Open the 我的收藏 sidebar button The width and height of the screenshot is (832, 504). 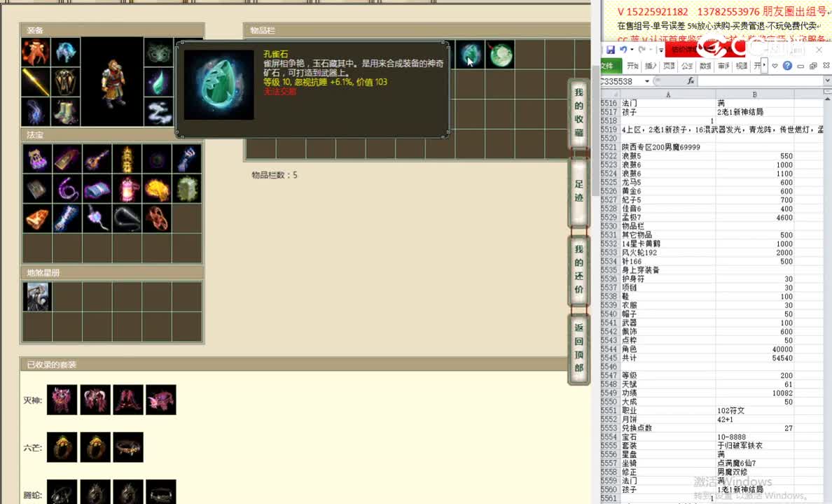pyautogui.click(x=578, y=112)
